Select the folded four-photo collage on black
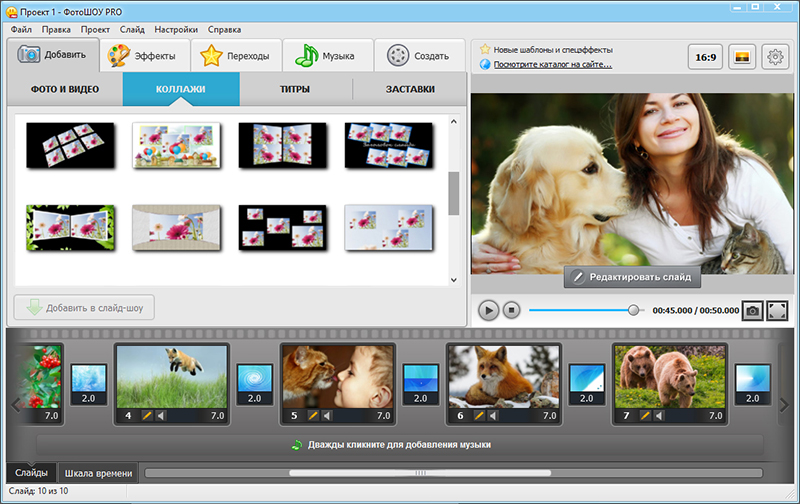 click(282, 145)
